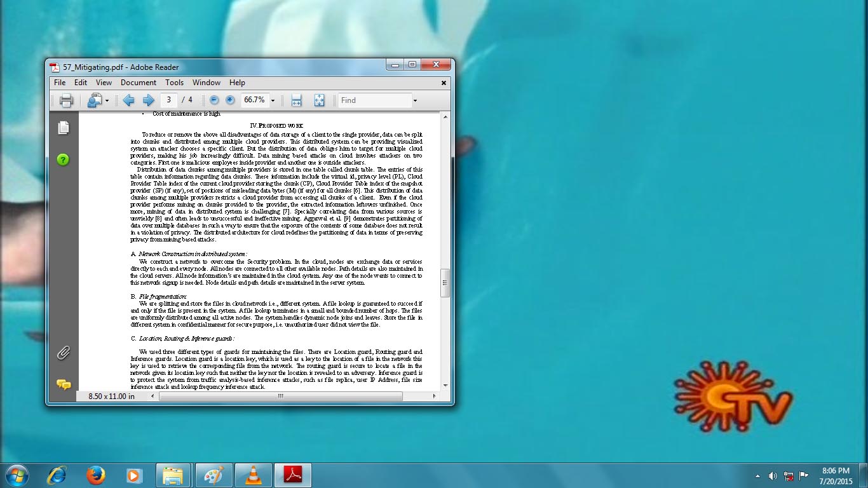Open the zoom percentage dropdown

(x=272, y=100)
